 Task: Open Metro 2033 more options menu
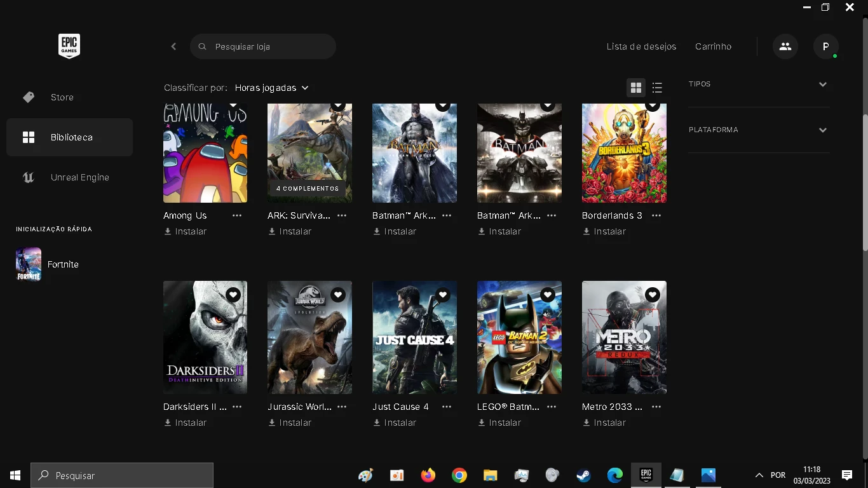tap(656, 407)
